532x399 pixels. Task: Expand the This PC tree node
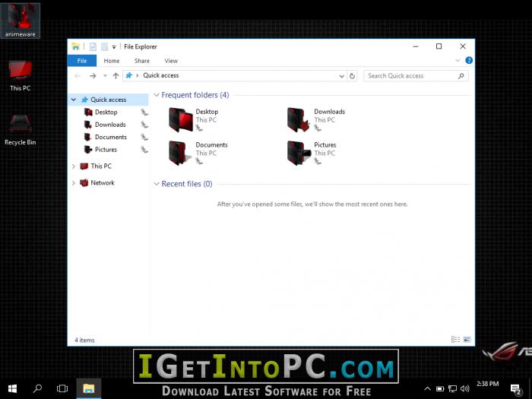tap(74, 166)
